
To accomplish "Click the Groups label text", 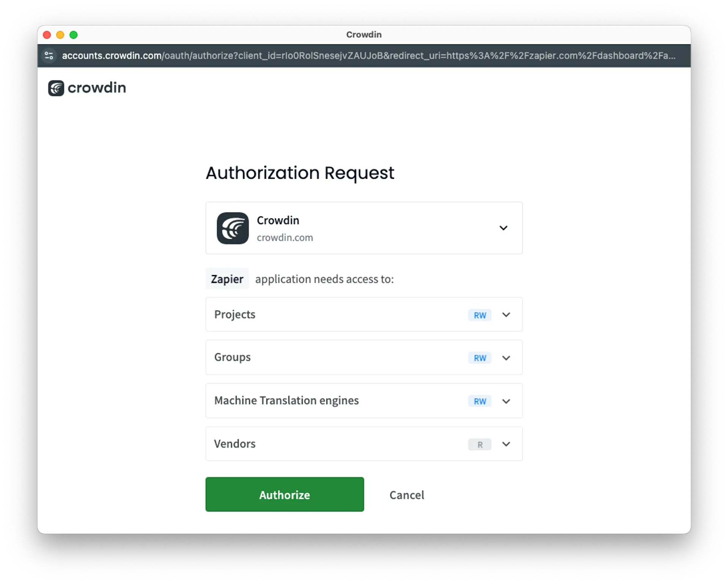I will pos(232,357).
